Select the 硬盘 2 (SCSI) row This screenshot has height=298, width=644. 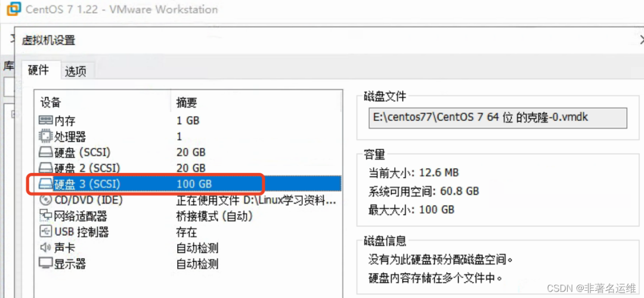188,168
